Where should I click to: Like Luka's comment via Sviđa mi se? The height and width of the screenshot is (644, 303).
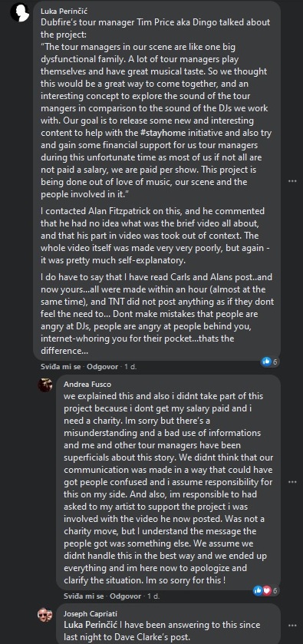coord(61,367)
